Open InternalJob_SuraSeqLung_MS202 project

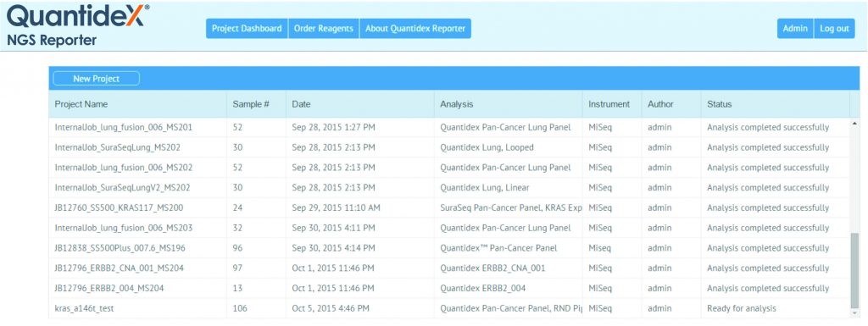449,147
